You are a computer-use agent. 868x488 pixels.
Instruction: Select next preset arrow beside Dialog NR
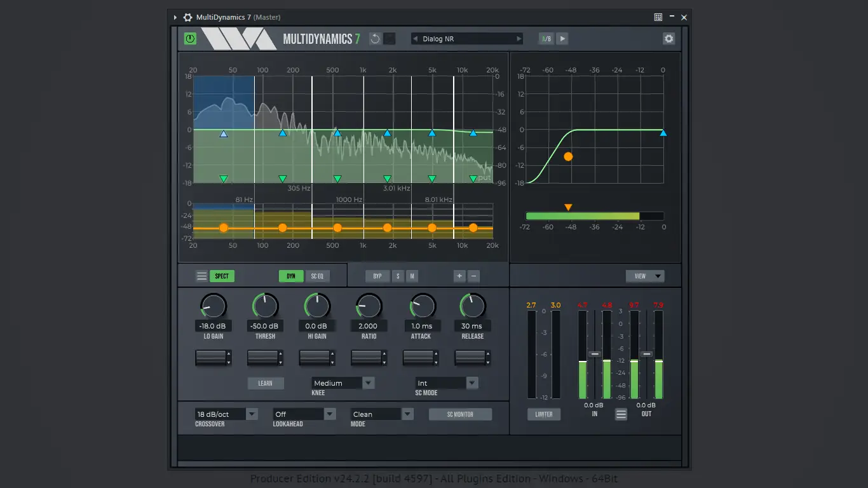coord(519,39)
